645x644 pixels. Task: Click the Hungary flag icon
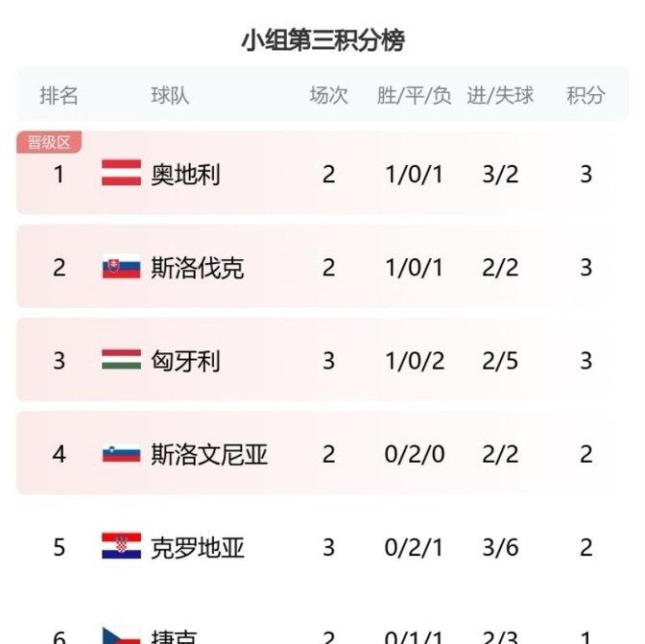[121, 360]
